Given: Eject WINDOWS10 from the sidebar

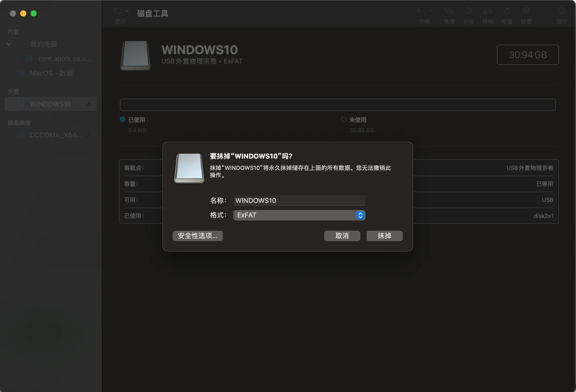Looking at the screenshot, I should coord(89,104).
